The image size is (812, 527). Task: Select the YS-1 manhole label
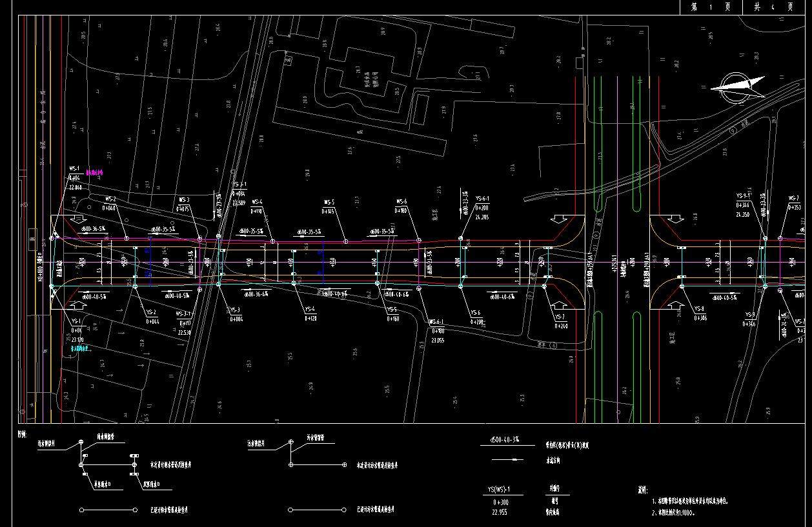(76, 321)
